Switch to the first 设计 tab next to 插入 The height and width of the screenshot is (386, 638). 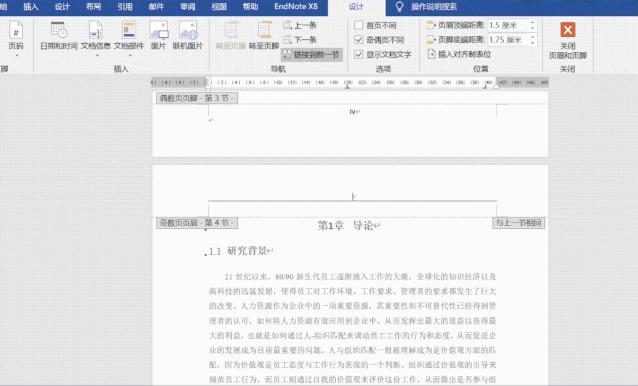(62, 7)
